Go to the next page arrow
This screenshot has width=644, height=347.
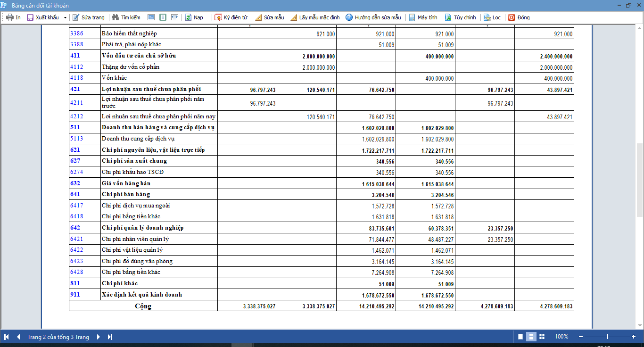99,337
